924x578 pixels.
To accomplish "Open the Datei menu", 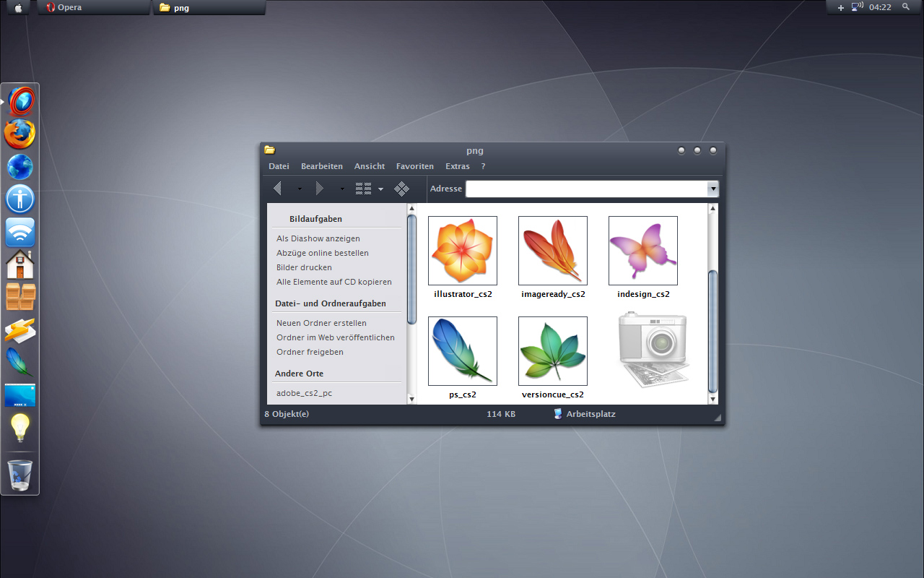I will pyautogui.click(x=279, y=166).
